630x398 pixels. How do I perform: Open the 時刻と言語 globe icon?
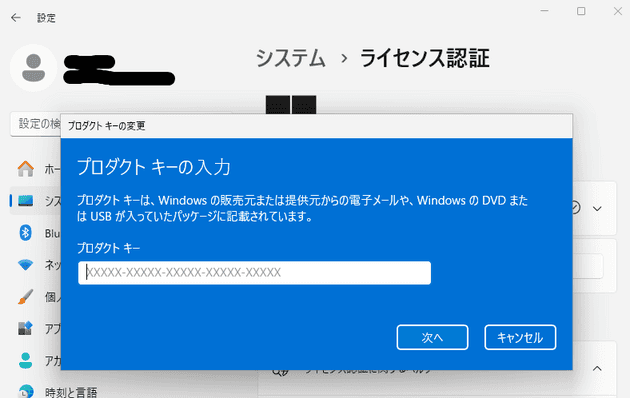point(26,392)
